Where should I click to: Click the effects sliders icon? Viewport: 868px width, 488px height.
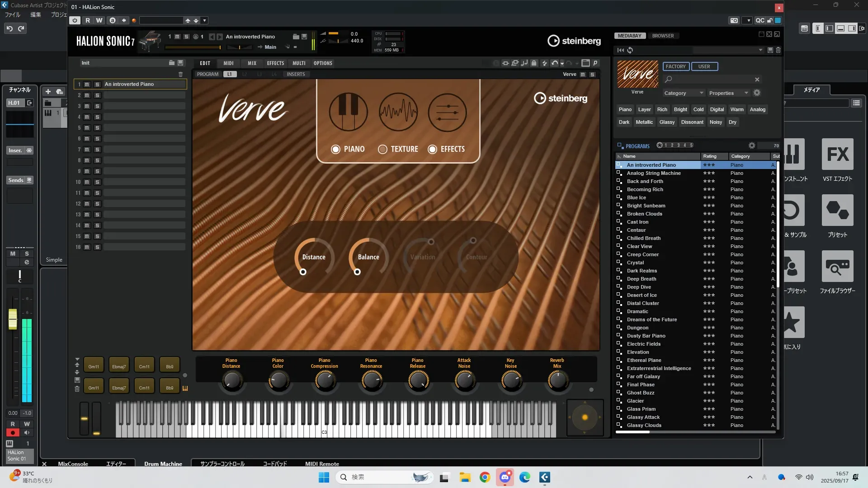pos(447,112)
